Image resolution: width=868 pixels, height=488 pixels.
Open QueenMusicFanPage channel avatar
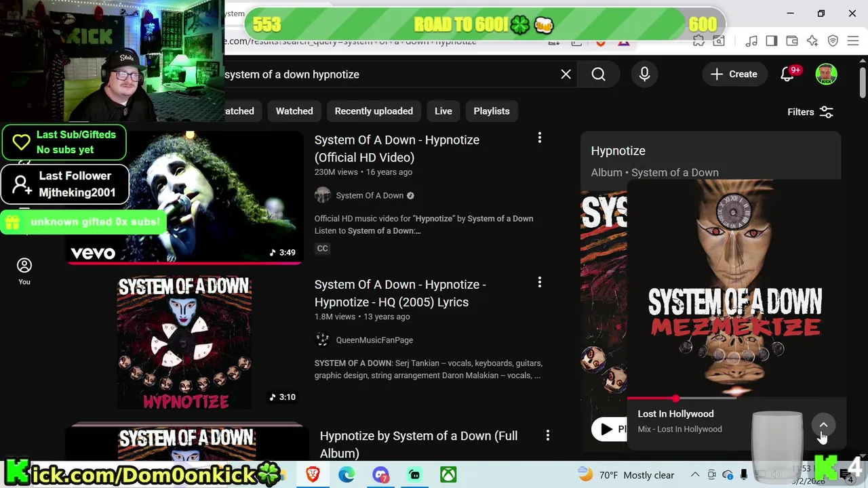point(323,340)
